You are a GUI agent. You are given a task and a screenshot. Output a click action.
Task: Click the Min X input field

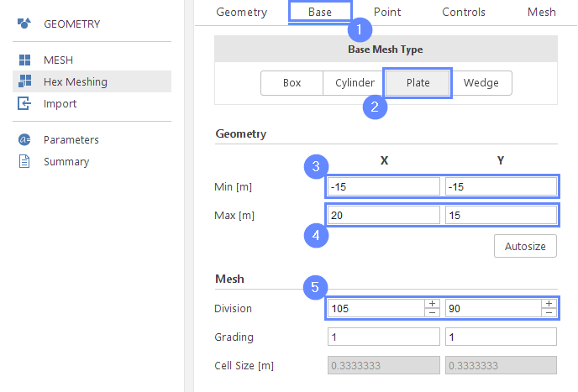tap(383, 186)
